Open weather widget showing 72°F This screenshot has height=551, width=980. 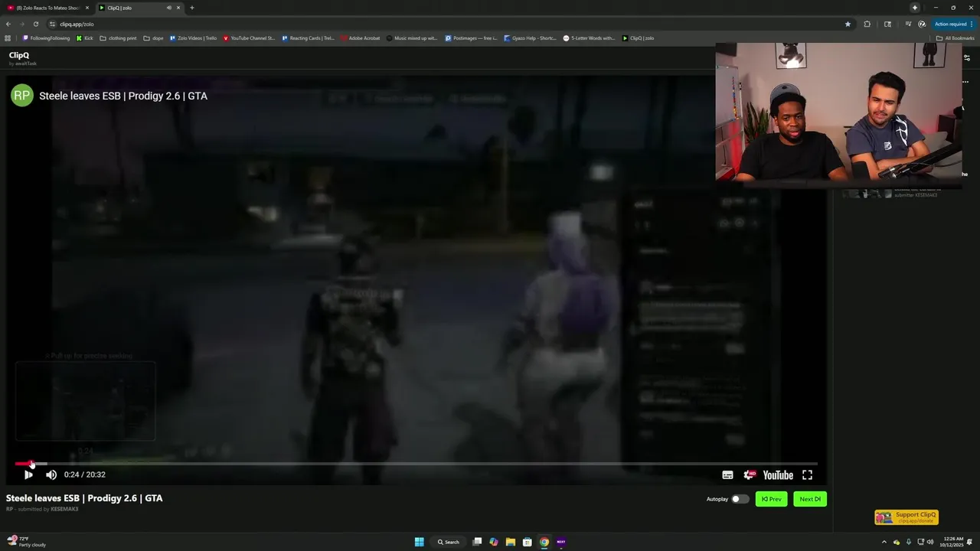[27, 542]
